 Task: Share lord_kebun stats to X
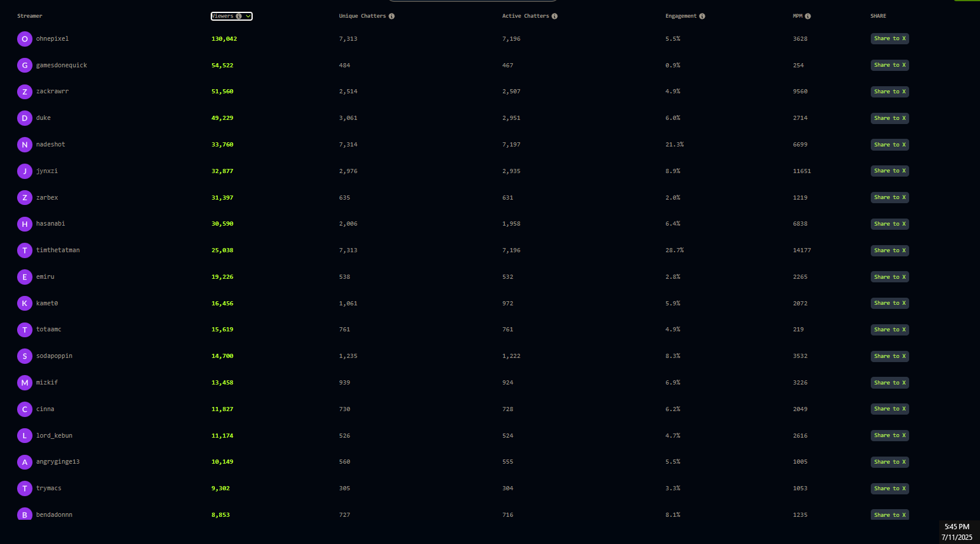[890, 435]
